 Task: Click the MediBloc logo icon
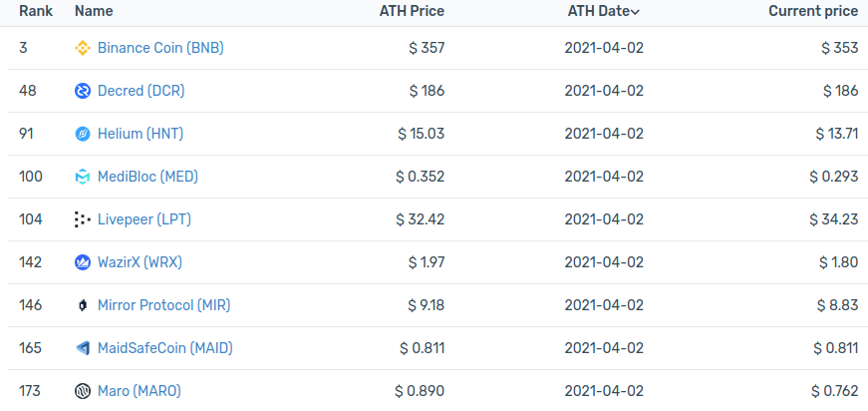pyautogui.click(x=82, y=177)
